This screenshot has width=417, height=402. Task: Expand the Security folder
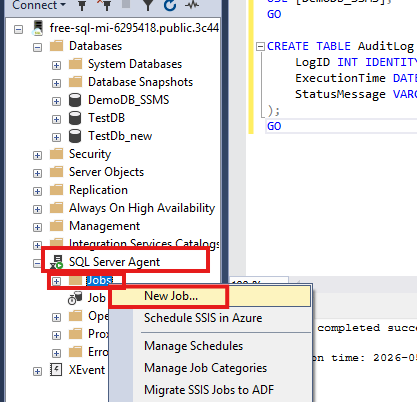click(37, 155)
